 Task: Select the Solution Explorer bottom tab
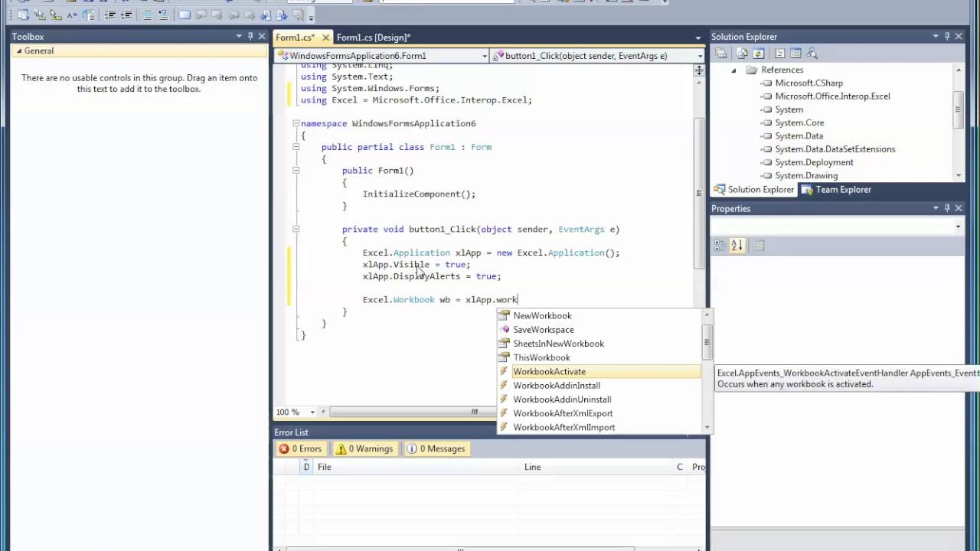click(x=755, y=190)
